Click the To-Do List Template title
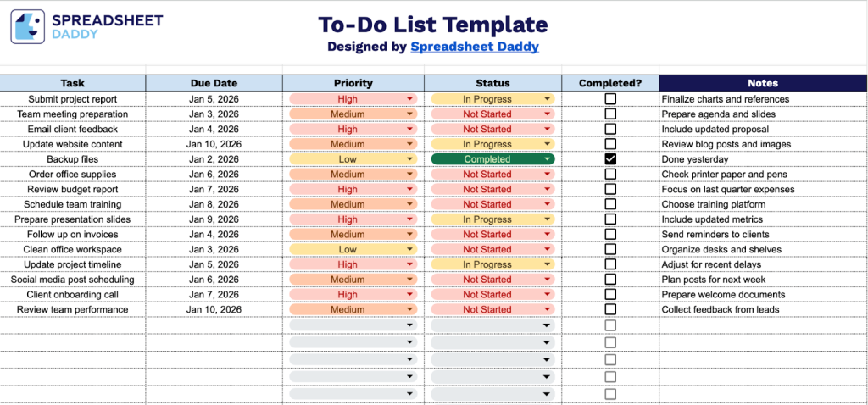The image size is (868, 405). (433, 25)
